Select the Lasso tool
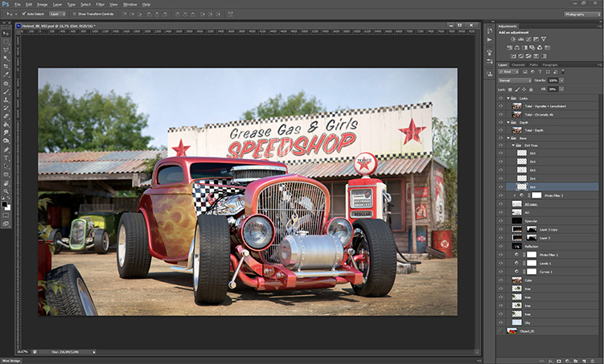The width and height of the screenshot is (604, 364). tap(6, 50)
